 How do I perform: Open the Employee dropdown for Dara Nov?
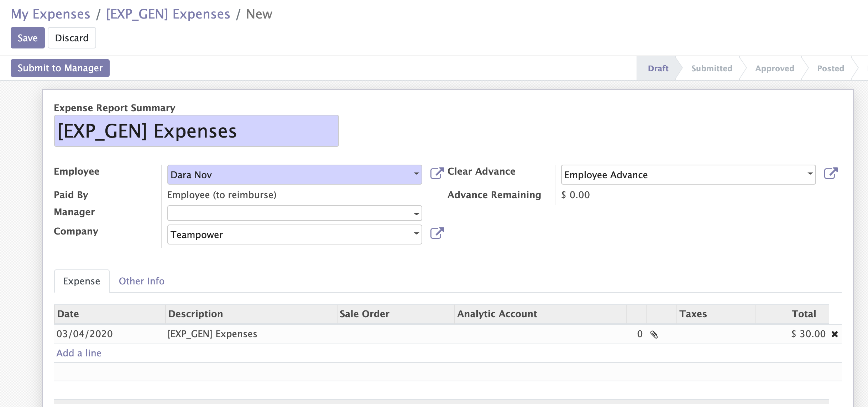pyautogui.click(x=417, y=174)
